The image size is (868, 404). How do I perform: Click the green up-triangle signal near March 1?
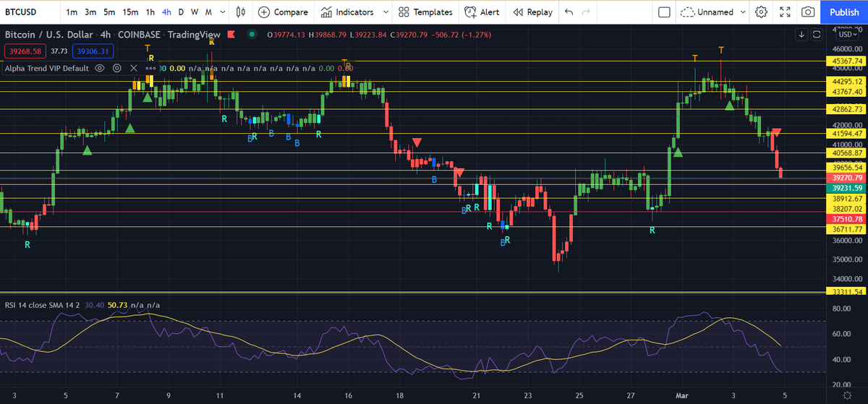678,152
